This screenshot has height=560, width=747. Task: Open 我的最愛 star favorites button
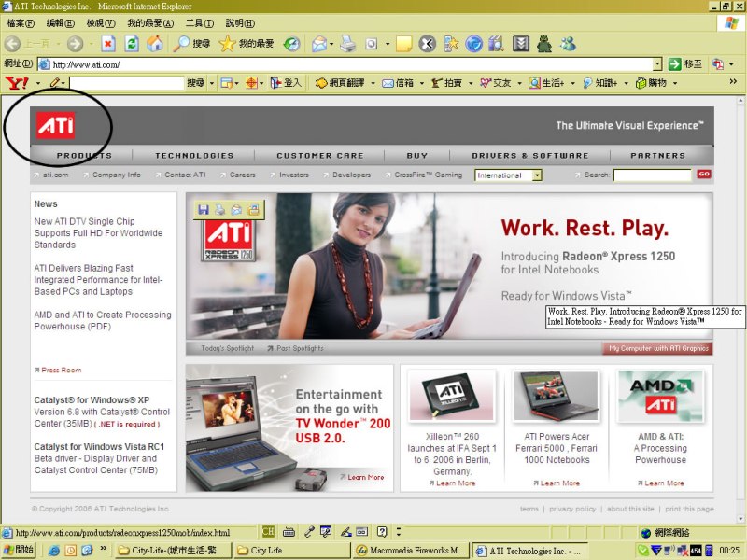[x=247, y=44]
